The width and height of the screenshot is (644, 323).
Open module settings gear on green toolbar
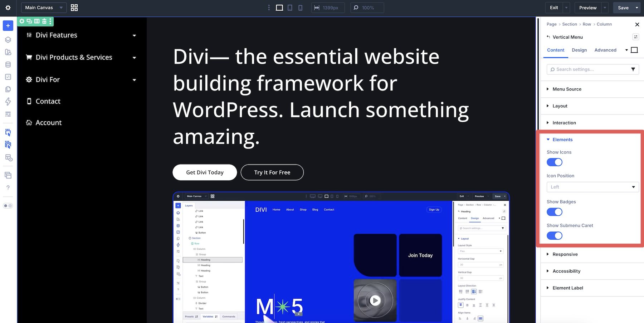pos(22,21)
